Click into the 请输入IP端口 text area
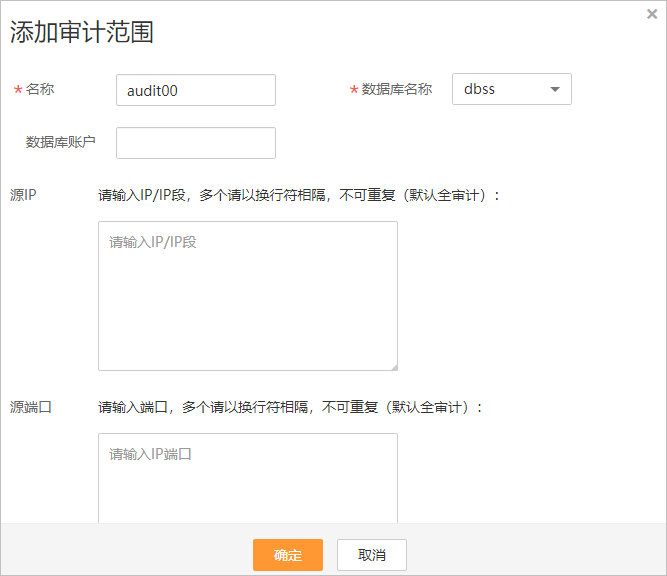 point(247,478)
